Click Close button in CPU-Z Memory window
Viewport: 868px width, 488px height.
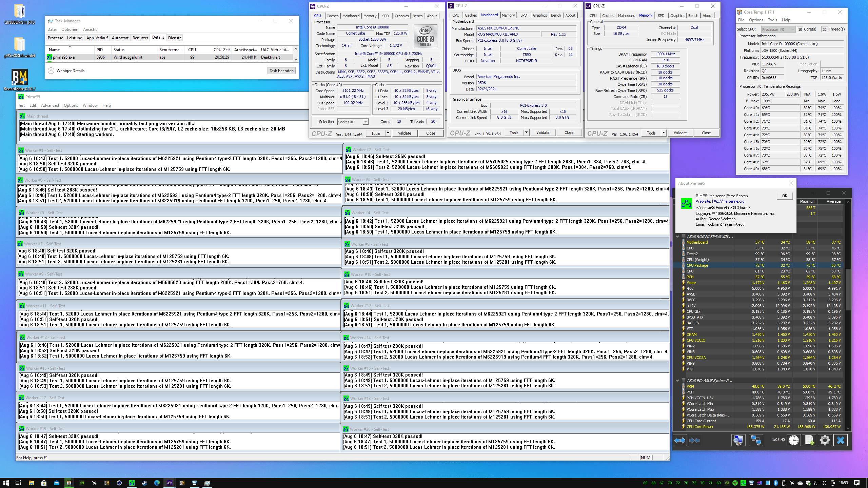coord(706,133)
